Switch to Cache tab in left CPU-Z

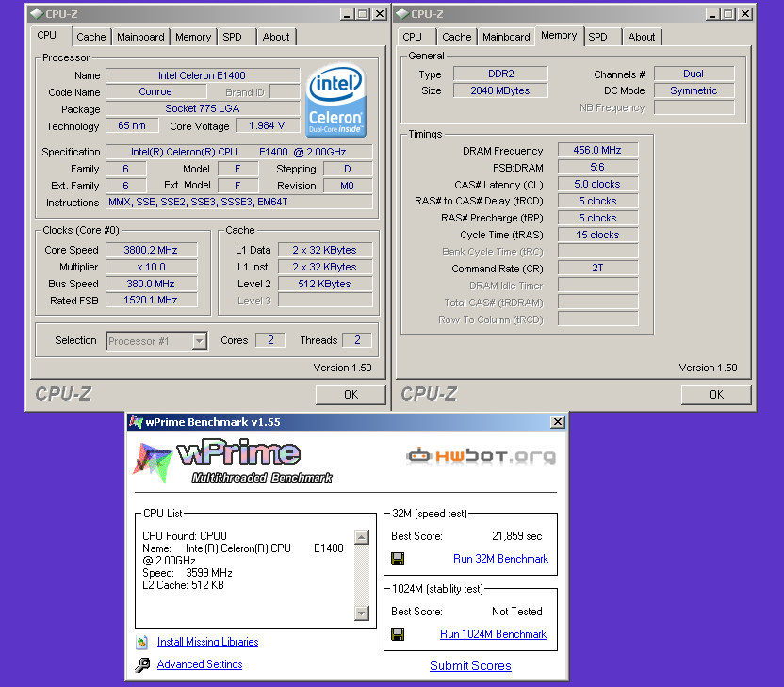point(91,37)
